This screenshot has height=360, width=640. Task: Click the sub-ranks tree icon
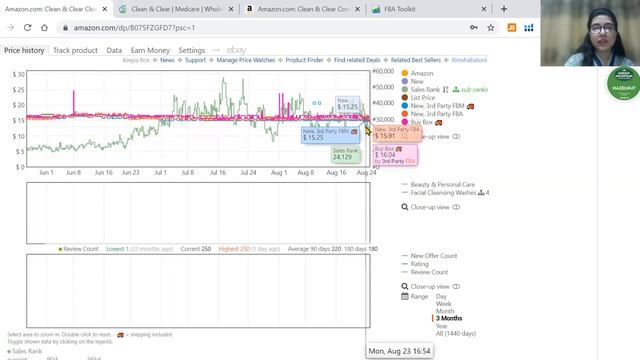click(x=456, y=89)
